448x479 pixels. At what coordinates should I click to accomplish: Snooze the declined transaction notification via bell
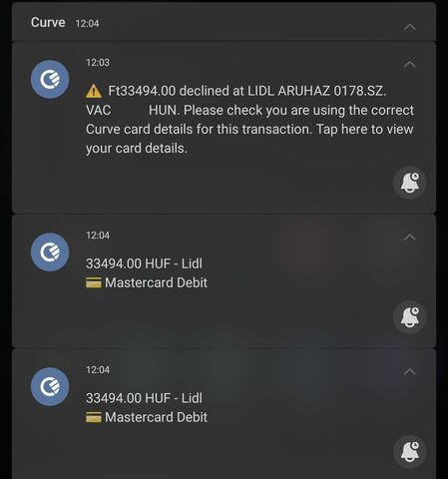click(x=410, y=183)
